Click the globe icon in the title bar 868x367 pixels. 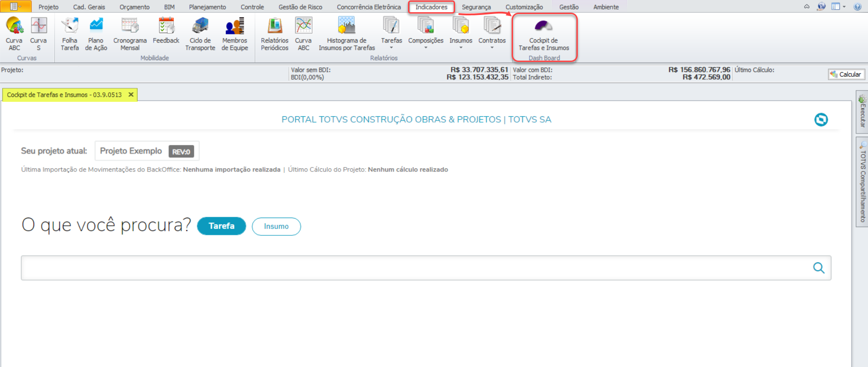pyautogui.click(x=821, y=6)
